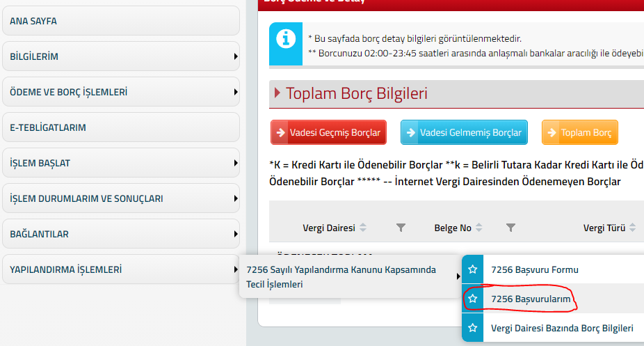Click filter icon next to Vergi Dairesi column
Screen dimensions: 644x346
coord(401,228)
